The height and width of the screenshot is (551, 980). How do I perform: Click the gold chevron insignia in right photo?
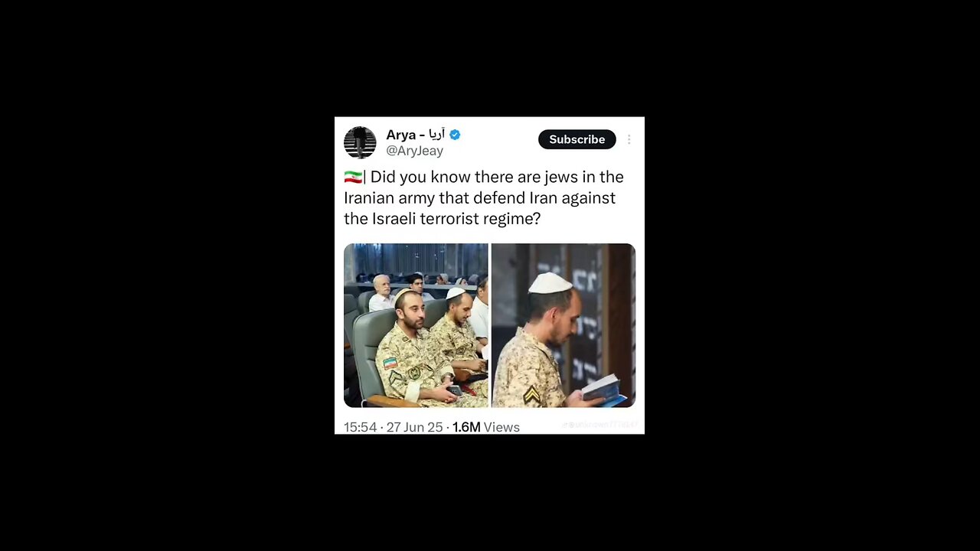pos(531,394)
